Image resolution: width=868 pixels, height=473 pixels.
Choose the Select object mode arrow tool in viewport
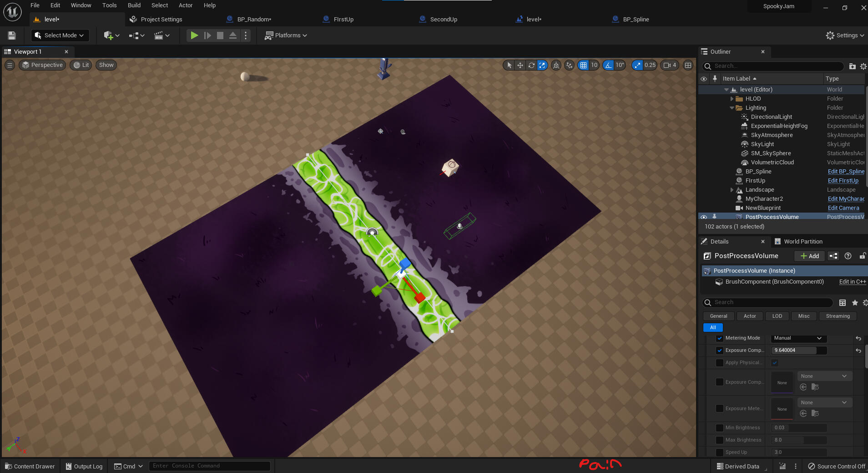pyautogui.click(x=509, y=65)
